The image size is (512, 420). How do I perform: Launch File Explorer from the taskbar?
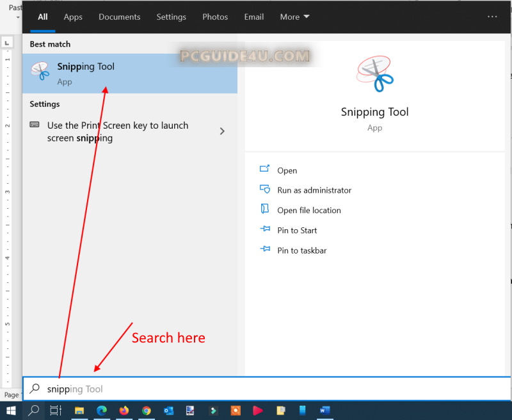(x=79, y=410)
